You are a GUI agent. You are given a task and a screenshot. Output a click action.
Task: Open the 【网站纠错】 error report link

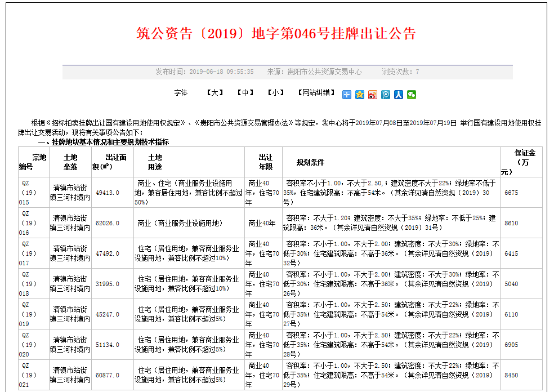[x=317, y=93]
